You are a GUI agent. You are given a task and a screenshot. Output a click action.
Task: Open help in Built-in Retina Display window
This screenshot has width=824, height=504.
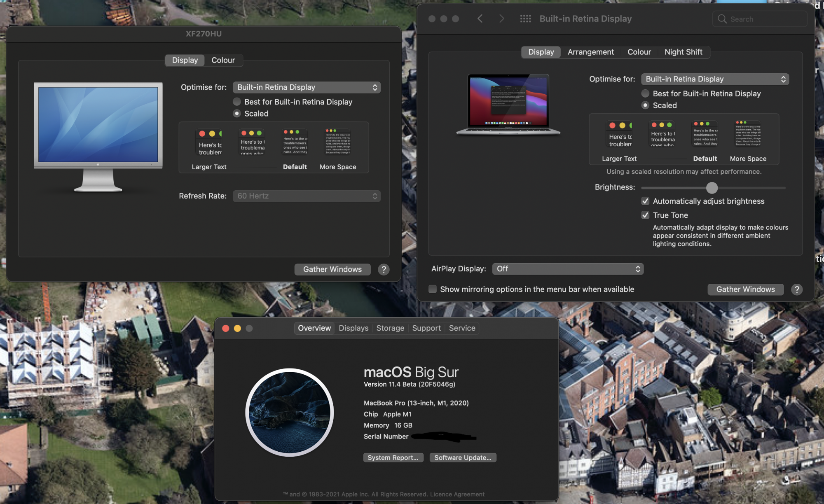(x=797, y=289)
